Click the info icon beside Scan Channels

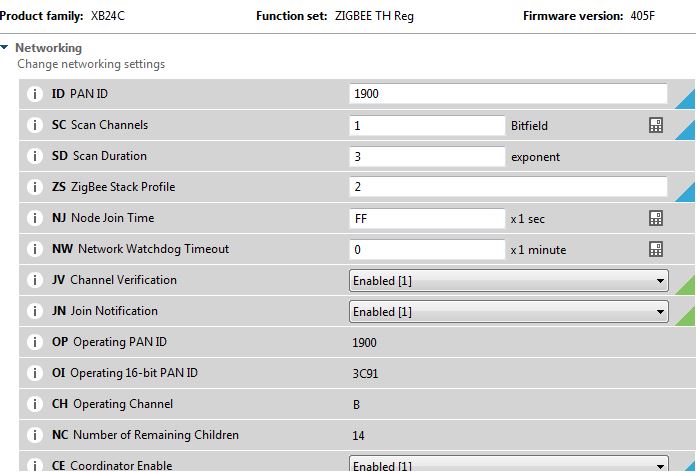(35, 125)
